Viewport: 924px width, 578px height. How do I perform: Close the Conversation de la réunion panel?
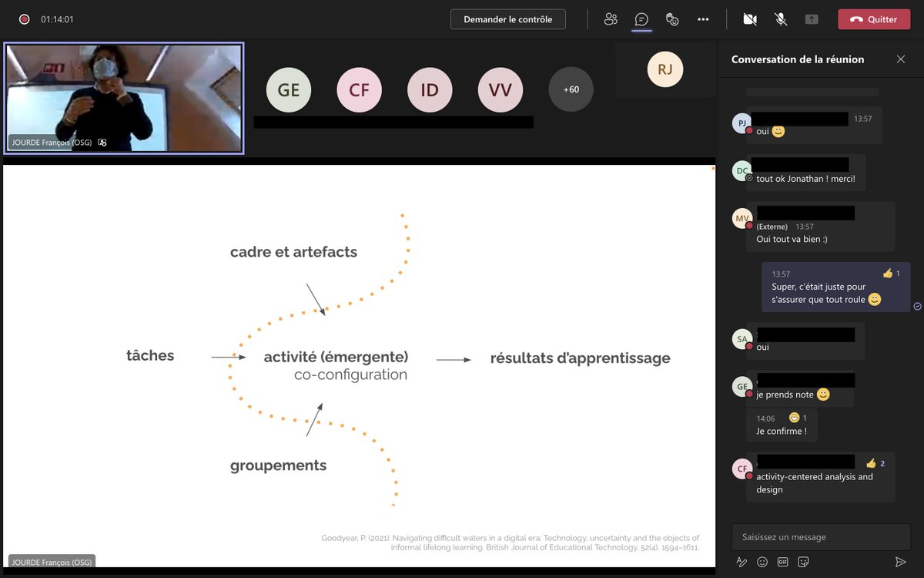click(x=901, y=59)
